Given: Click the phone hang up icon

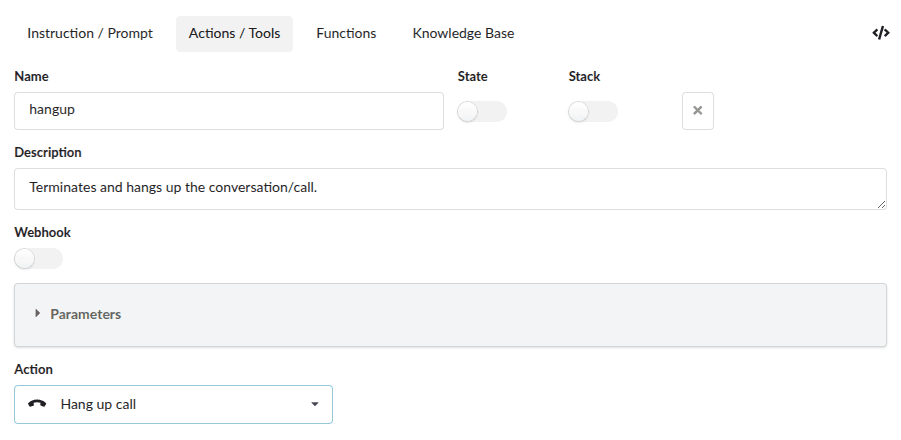Looking at the screenshot, I should (38, 404).
